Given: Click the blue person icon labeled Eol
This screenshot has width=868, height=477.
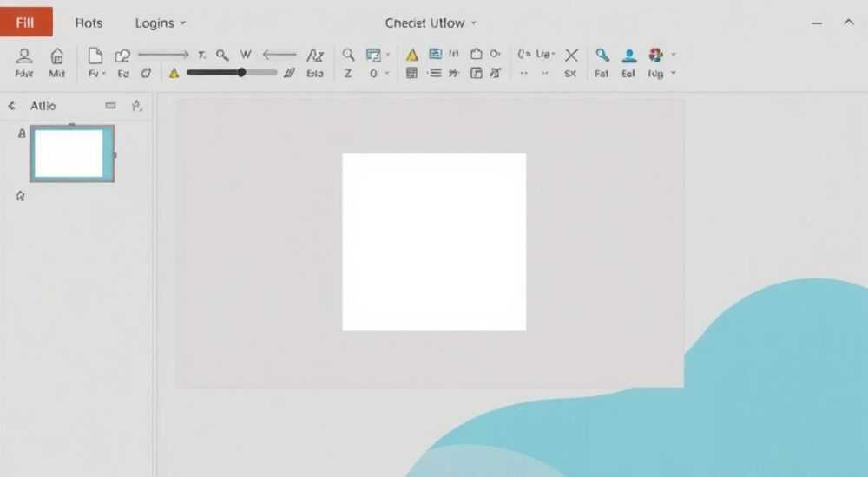Looking at the screenshot, I should (x=628, y=56).
